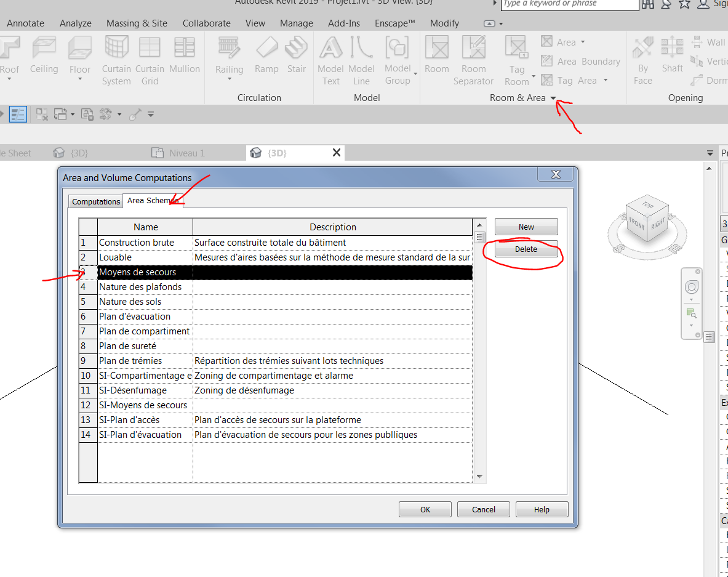Select the Model Text tool
The height and width of the screenshot is (577, 728).
click(x=330, y=60)
